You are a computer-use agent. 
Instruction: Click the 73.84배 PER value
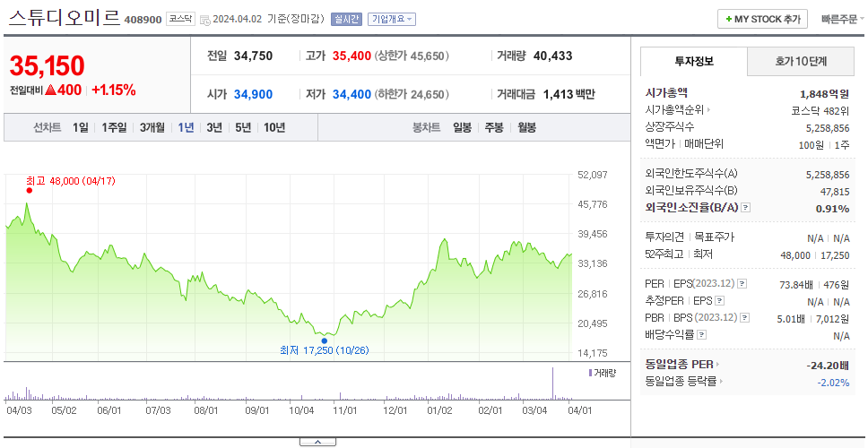click(x=796, y=285)
